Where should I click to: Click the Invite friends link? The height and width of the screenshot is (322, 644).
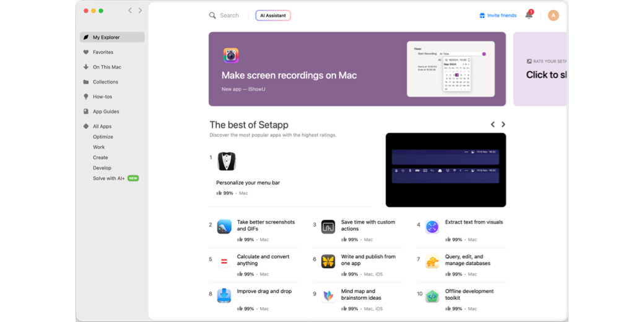(498, 15)
